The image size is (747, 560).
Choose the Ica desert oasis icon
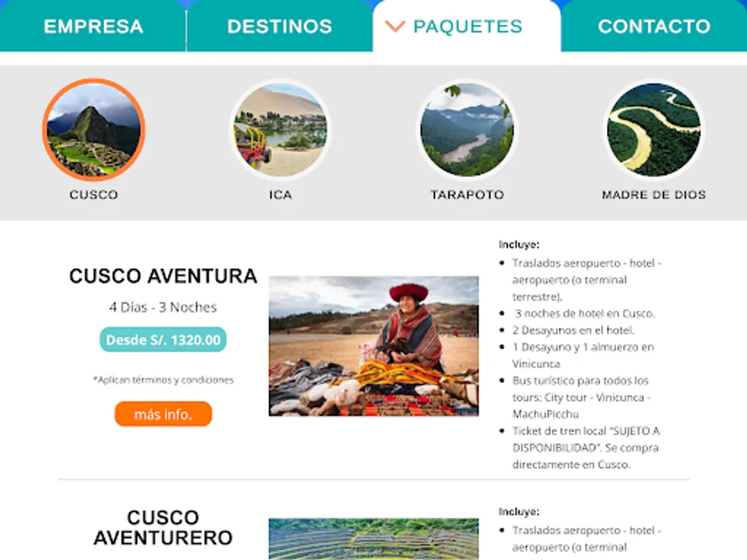coord(280,129)
